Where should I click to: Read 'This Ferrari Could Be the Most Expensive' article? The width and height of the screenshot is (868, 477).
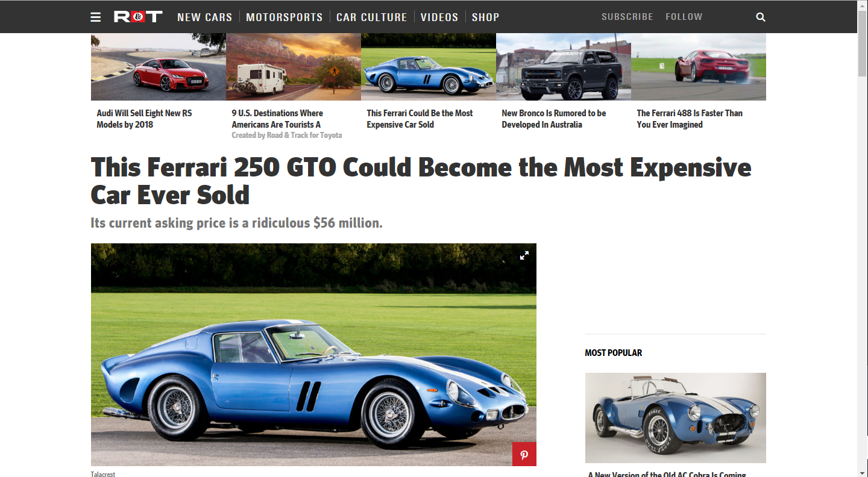(420, 119)
